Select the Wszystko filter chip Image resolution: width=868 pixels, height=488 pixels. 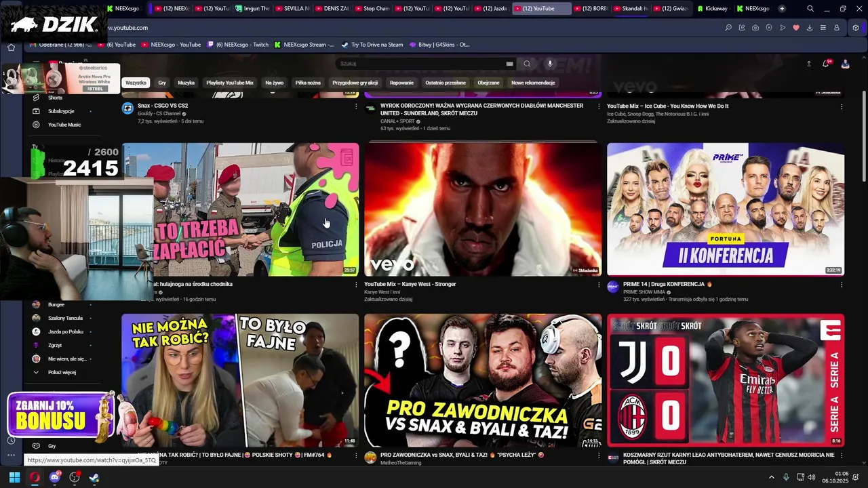tap(136, 83)
